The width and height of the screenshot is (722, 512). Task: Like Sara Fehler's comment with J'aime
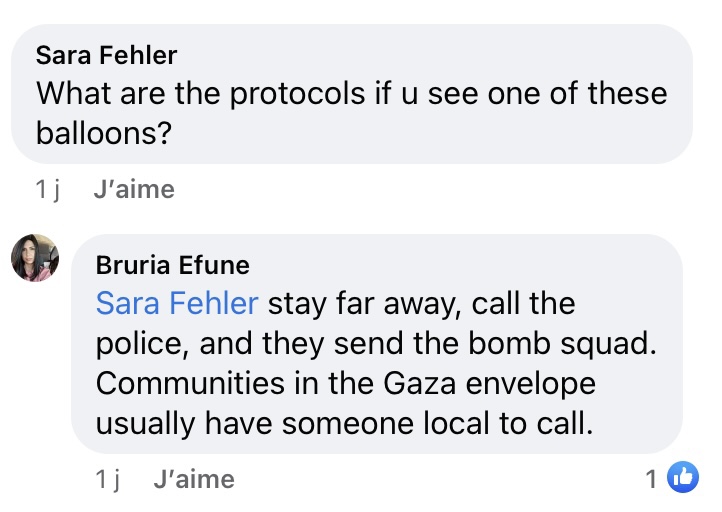[133, 189]
